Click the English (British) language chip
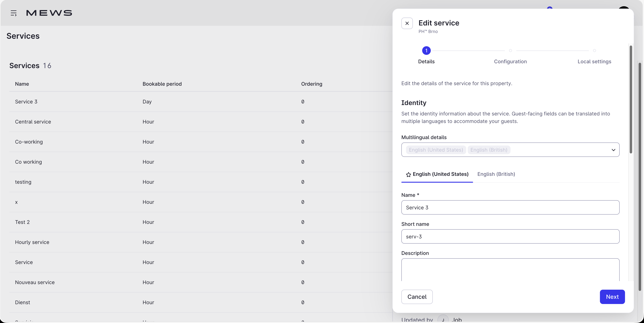The width and height of the screenshot is (644, 323). (x=489, y=150)
